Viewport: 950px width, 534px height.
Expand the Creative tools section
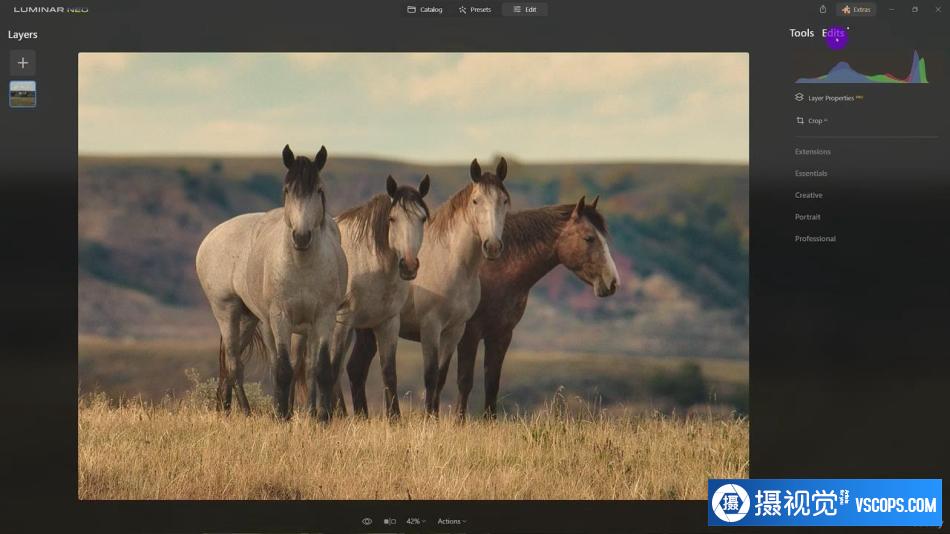coord(808,195)
